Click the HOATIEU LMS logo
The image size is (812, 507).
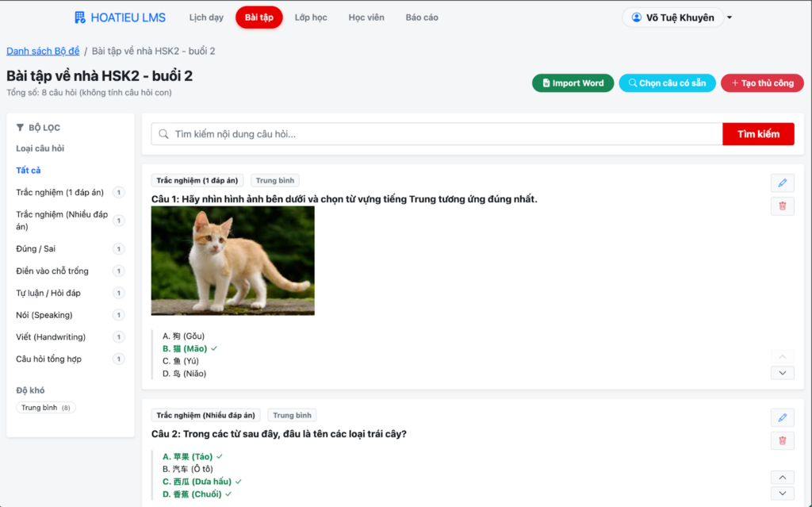coord(120,17)
